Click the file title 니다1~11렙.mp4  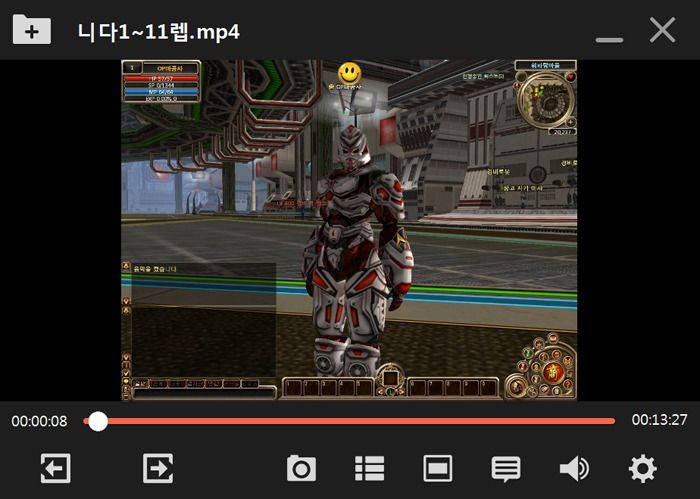point(158,32)
